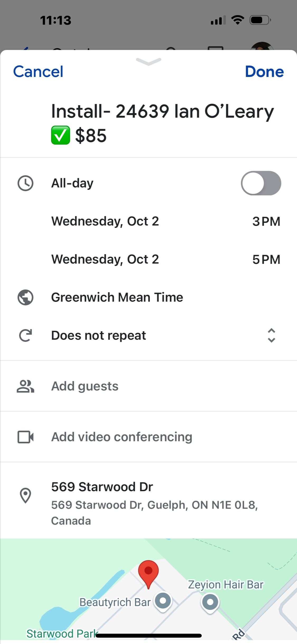Tap the clock icon beside All-day
The image size is (297, 644).
click(x=25, y=183)
